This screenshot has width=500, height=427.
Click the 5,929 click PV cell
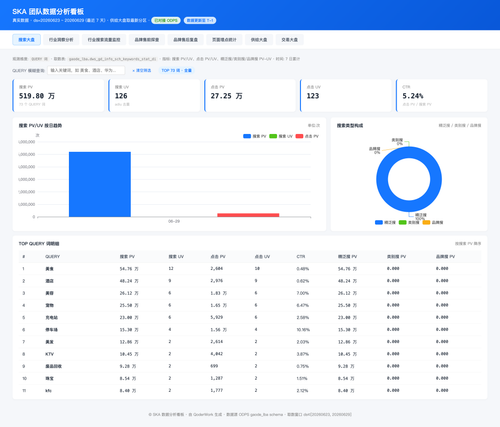click(x=217, y=317)
